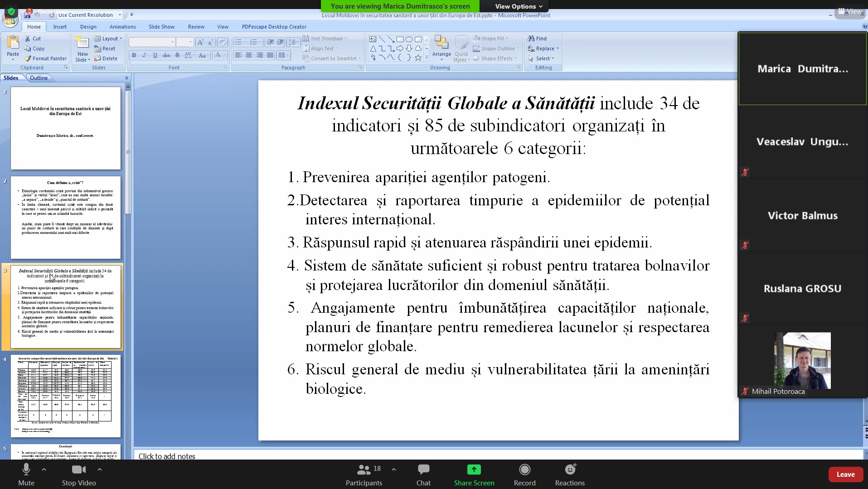868x489 pixels.
Task: Select the Oval shape in the gallery
Action: pyautogui.click(x=409, y=39)
